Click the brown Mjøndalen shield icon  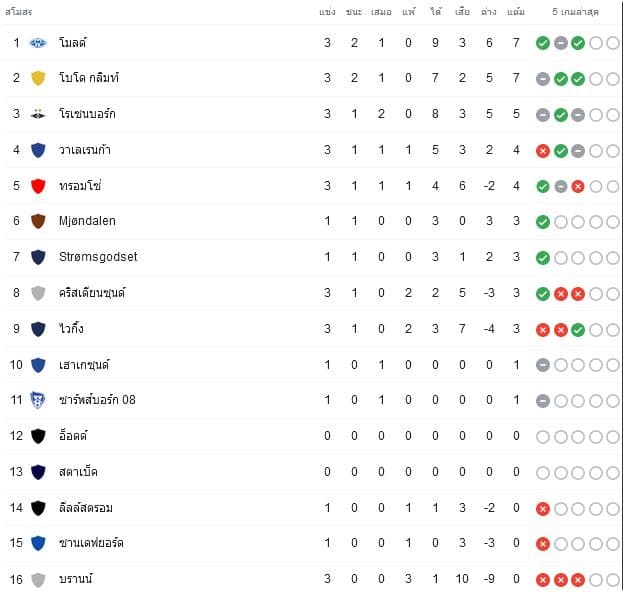[x=38, y=221]
